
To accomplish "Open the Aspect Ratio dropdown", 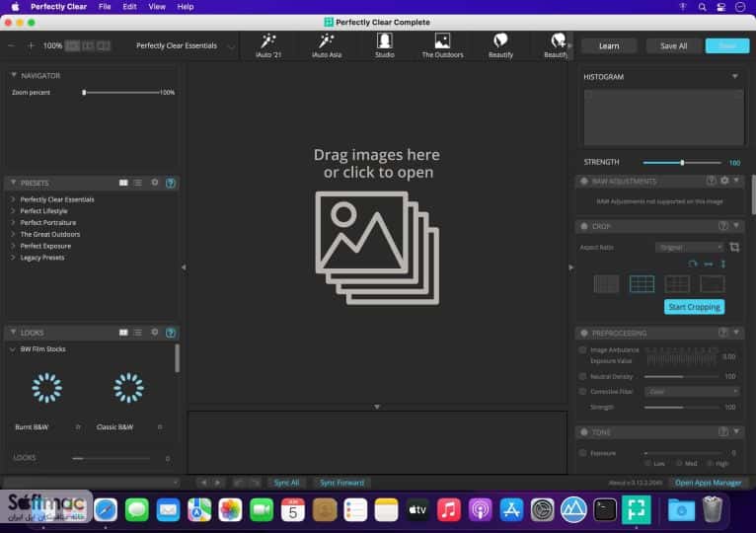I will [x=689, y=247].
